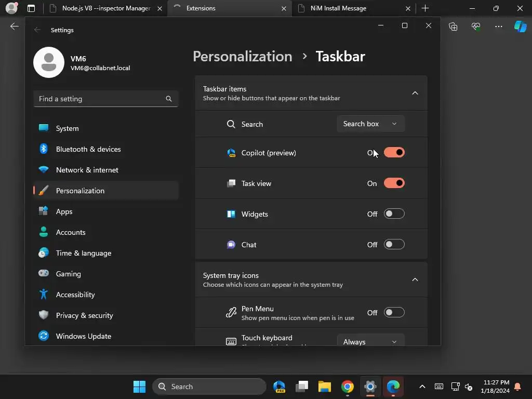
Task: Enable the Pen Menu toggle
Action: click(394, 312)
